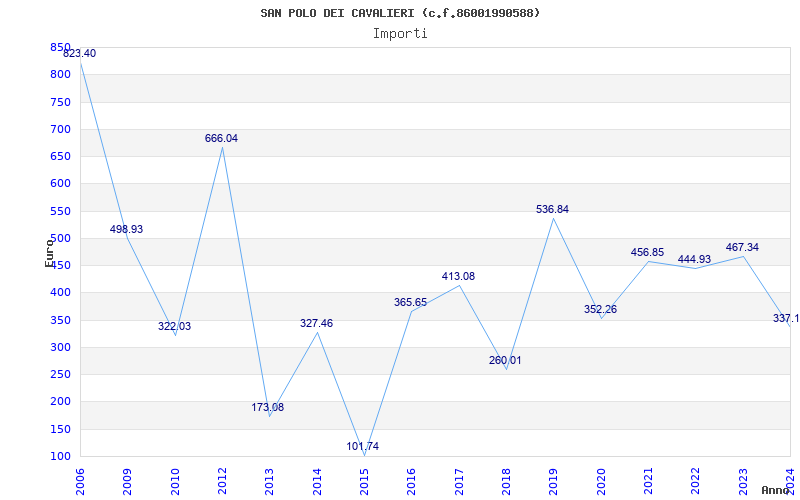
Task: Click the Anno x-axis title
Action: point(776,490)
